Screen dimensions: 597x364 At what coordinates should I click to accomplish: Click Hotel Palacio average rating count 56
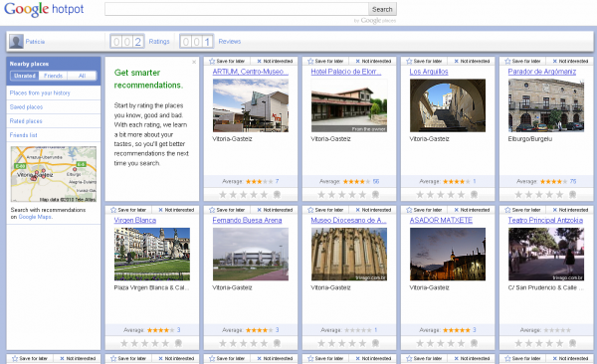pos(376,182)
